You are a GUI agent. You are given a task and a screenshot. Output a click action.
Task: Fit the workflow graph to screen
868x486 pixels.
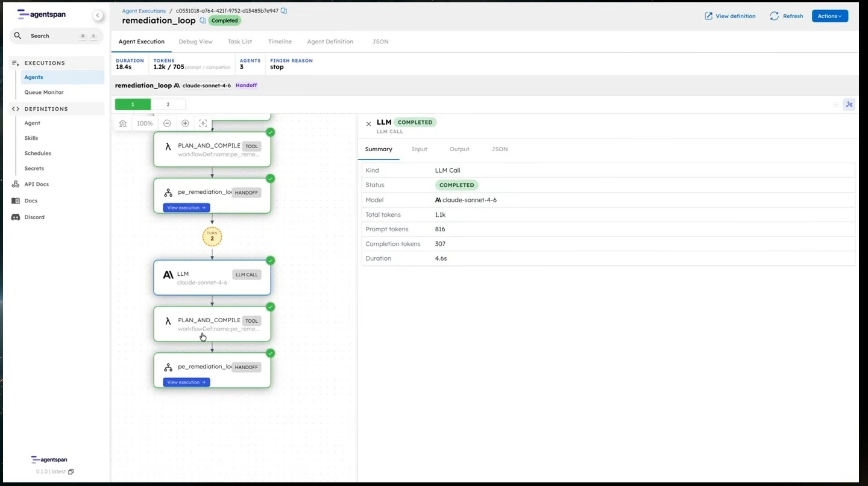pyautogui.click(x=203, y=123)
